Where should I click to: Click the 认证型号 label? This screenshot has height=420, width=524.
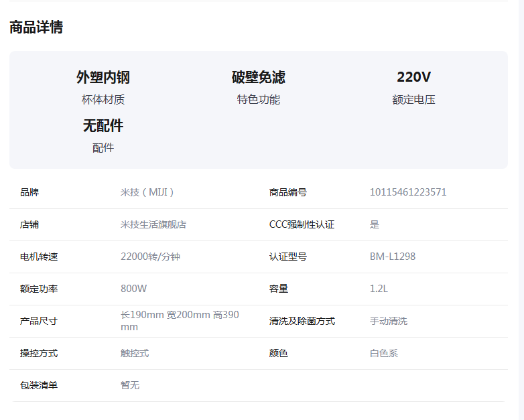[x=287, y=257]
